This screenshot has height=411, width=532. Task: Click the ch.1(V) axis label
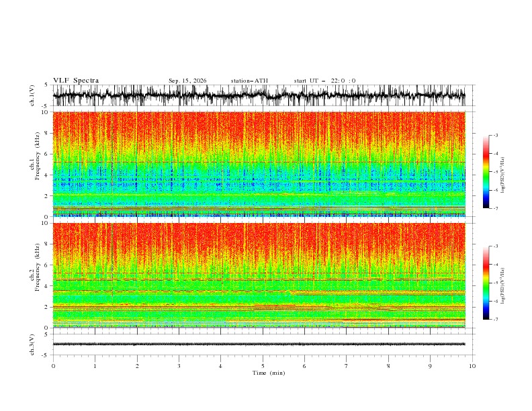click(32, 95)
